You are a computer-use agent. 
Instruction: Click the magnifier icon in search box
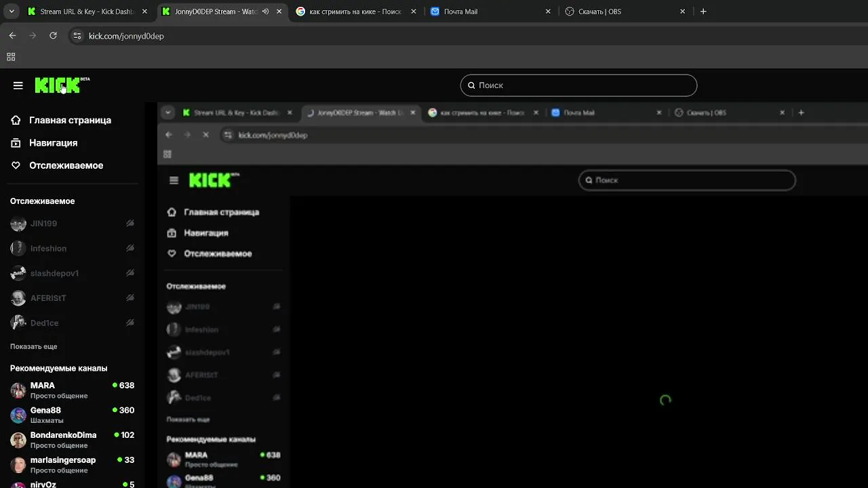(x=471, y=85)
